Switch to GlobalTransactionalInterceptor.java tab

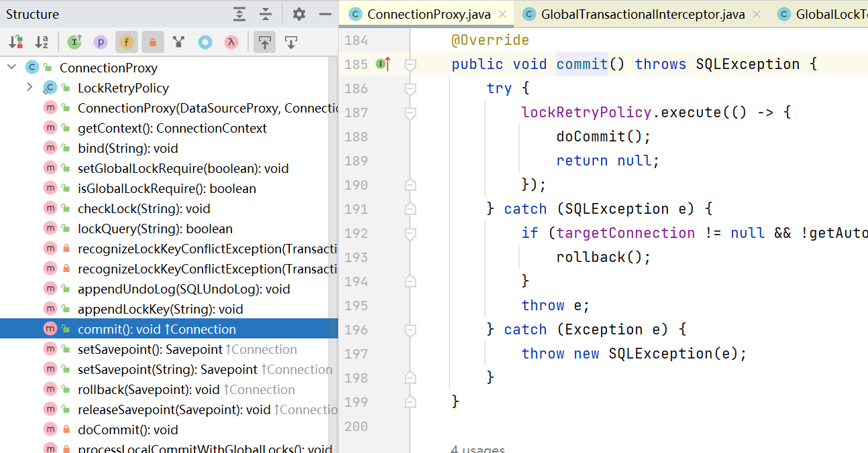(642, 14)
